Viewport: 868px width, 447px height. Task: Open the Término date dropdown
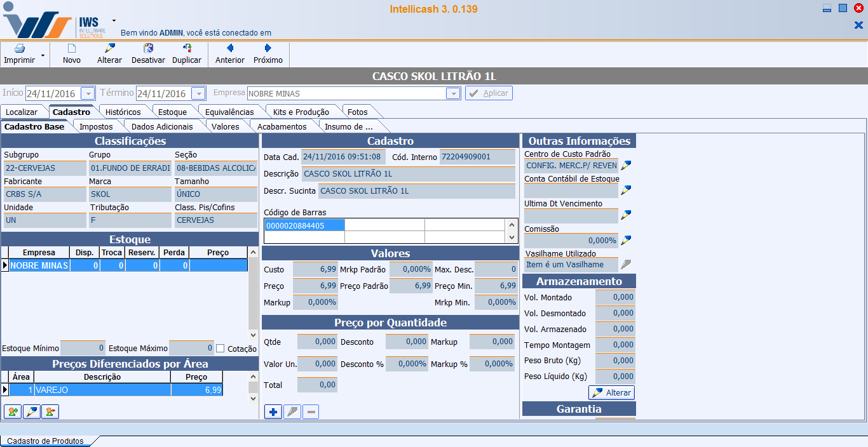click(x=199, y=93)
